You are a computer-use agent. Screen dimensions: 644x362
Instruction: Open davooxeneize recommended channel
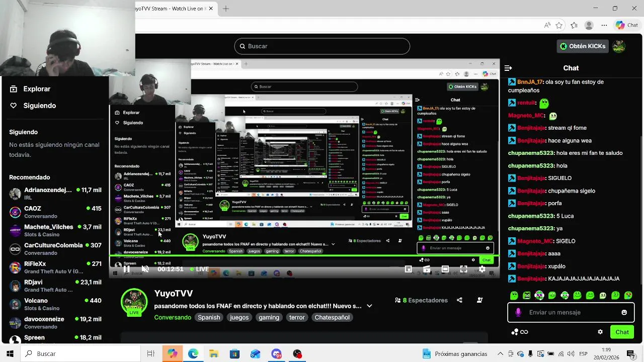55,322
